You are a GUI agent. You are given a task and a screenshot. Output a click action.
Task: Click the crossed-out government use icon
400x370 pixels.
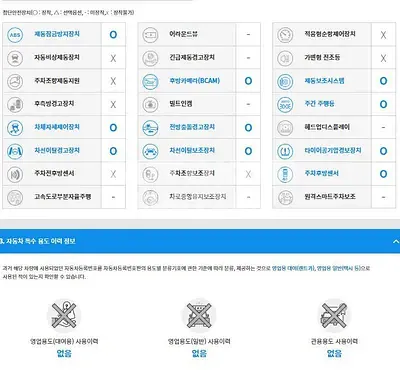(334, 315)
